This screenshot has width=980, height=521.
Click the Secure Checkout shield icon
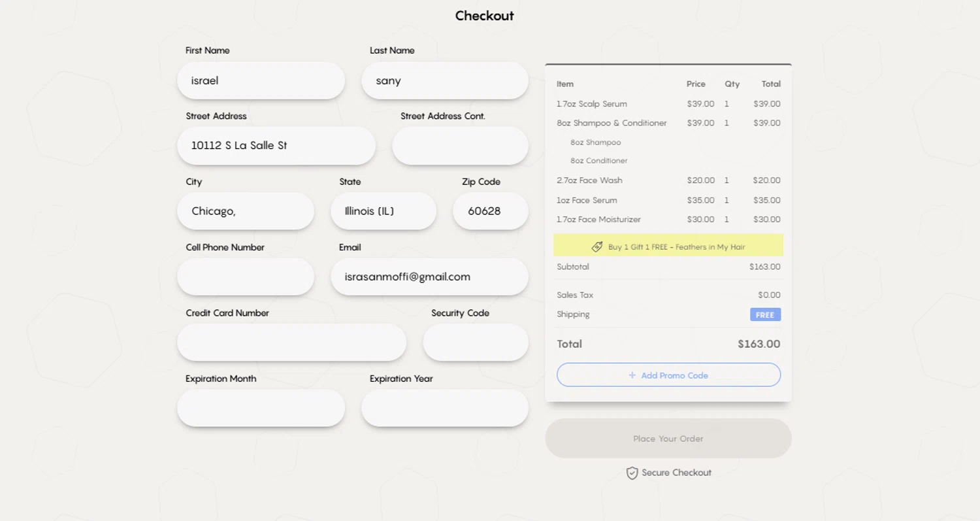click(632, 473)
